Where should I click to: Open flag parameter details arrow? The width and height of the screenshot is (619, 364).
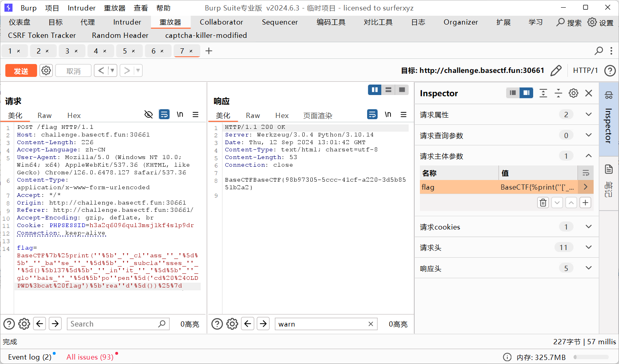[x=586, y=187]
